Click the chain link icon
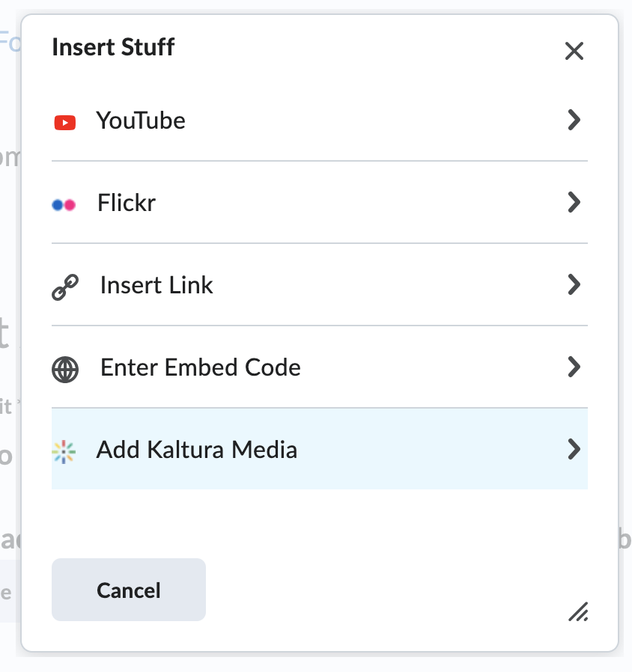The height and width of the screenshot is (672, 632). tap(65, 287)
